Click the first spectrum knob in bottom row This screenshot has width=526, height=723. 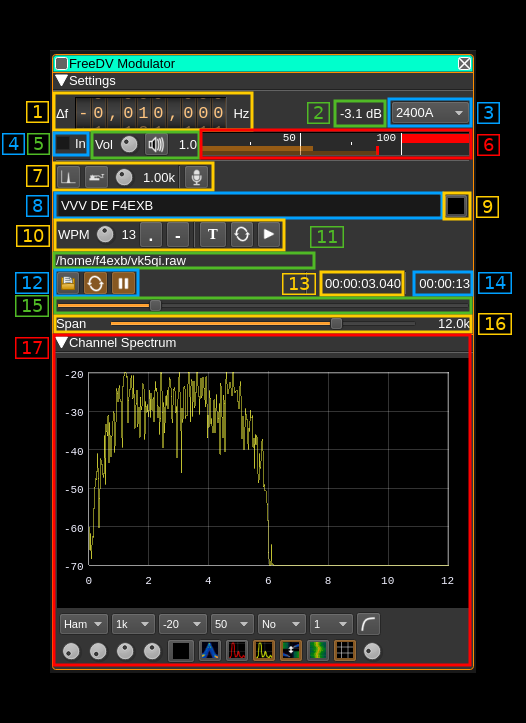(x=71, y=652)
